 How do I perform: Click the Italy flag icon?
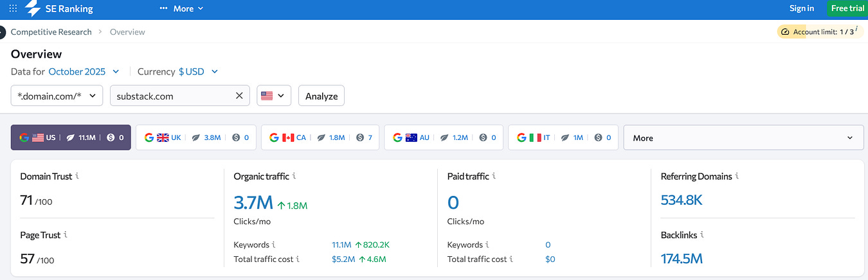pyautogui.click(x=535, y=137)
